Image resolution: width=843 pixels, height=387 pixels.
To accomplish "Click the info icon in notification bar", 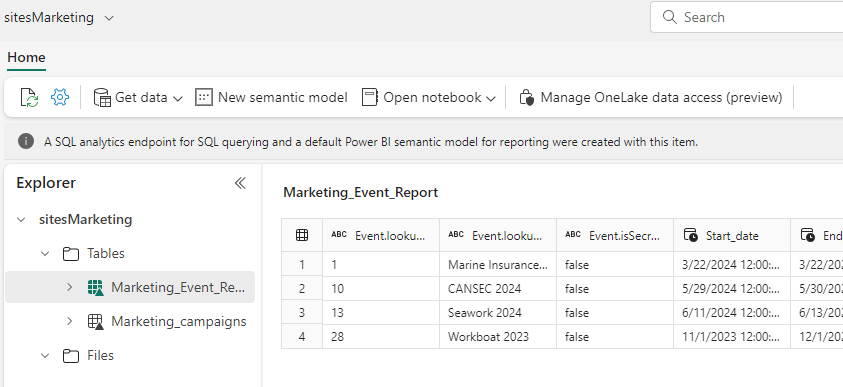I will (x=26, y=141).
